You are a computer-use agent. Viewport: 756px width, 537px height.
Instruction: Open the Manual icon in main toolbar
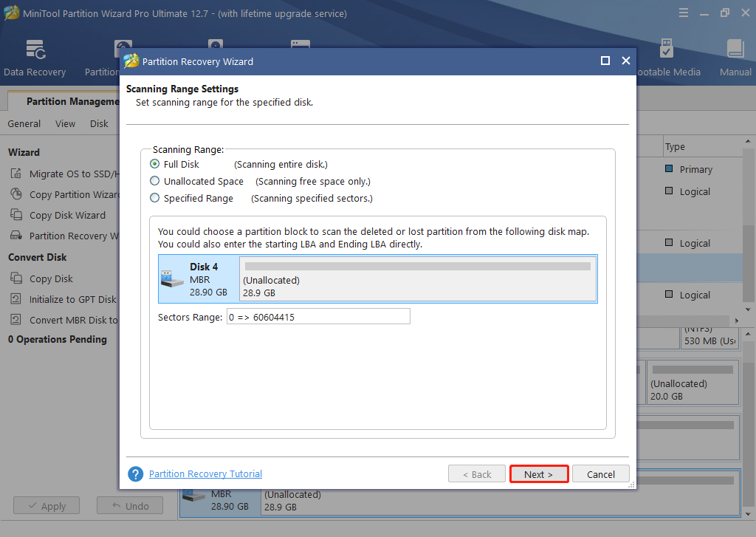[x=735, y=58]
